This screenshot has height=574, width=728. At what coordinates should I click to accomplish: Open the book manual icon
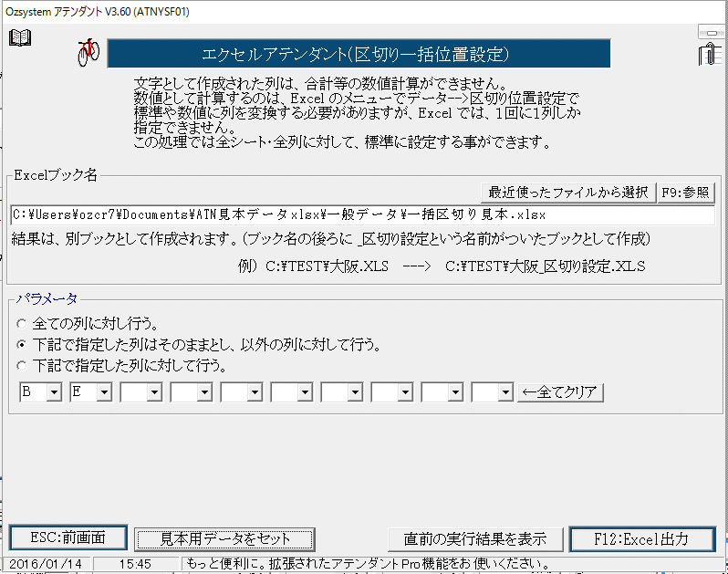pos(20,38)
